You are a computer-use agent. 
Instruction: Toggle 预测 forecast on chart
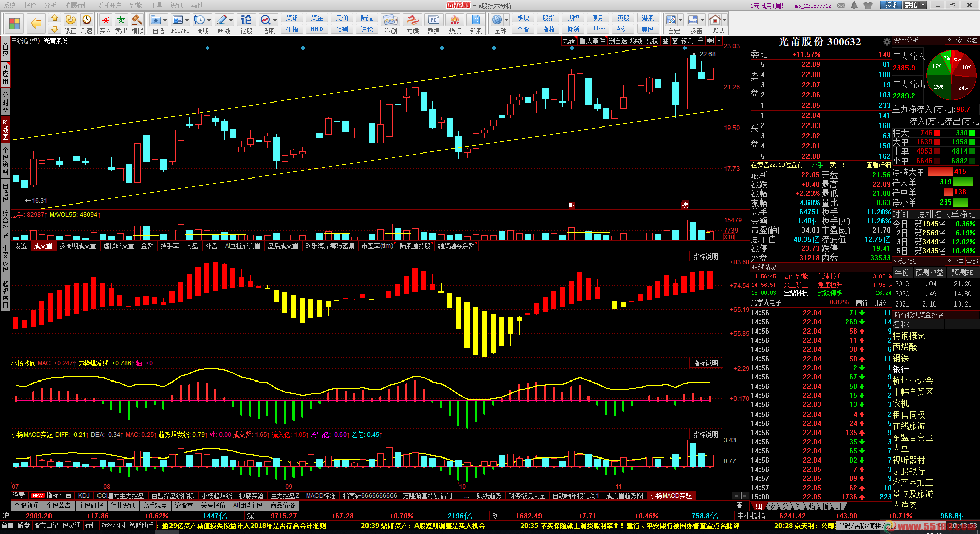(x=688, y=41)
